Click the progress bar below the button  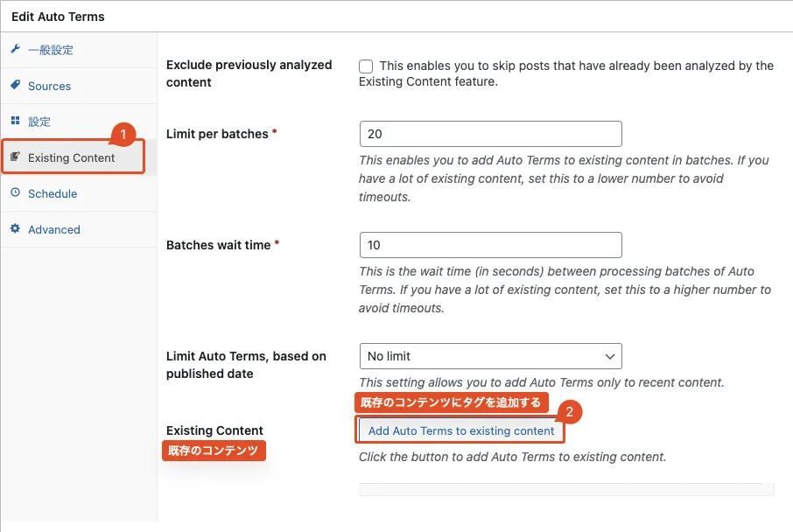tap(565, 489)
